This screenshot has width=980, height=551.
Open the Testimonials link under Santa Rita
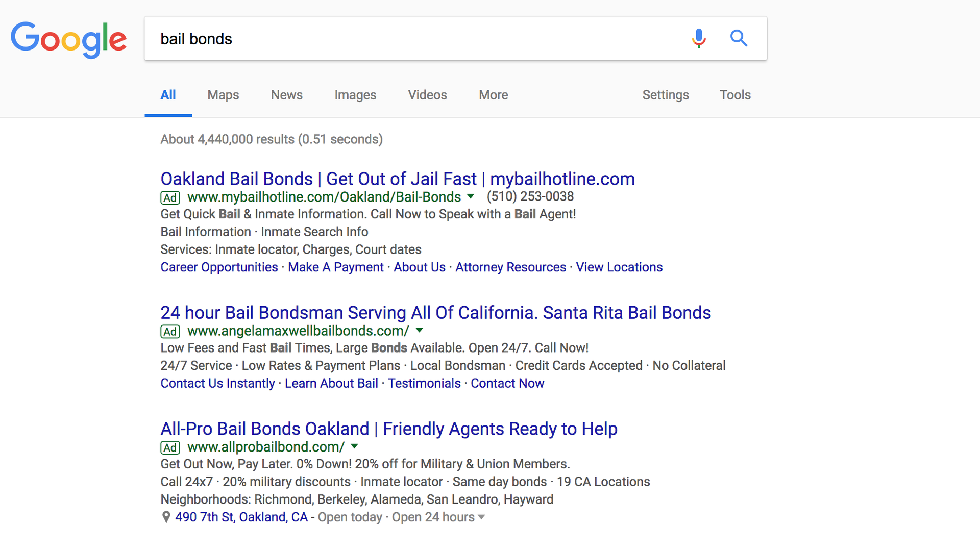[424, 383]
